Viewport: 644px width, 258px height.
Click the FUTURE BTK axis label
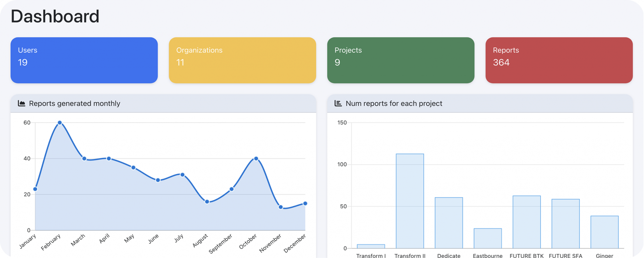pyautogui.click(x=527, y=255)
